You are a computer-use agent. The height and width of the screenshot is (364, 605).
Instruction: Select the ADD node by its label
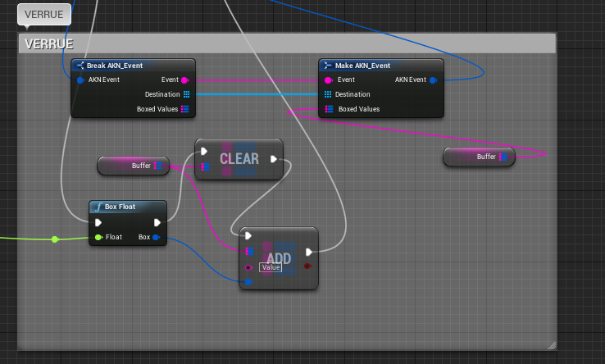coord(279,257)
